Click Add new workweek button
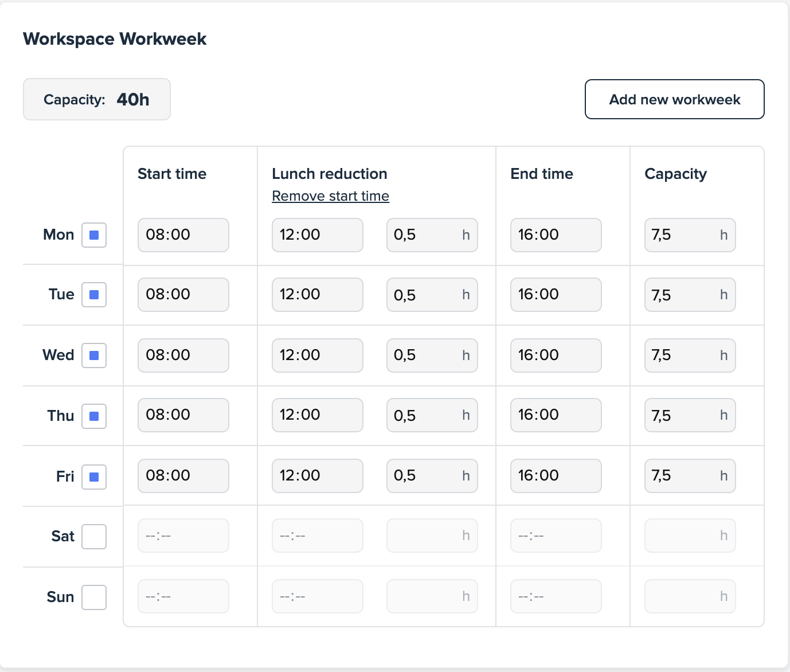Viewport: 790px width, 672px height. (674, 99)
